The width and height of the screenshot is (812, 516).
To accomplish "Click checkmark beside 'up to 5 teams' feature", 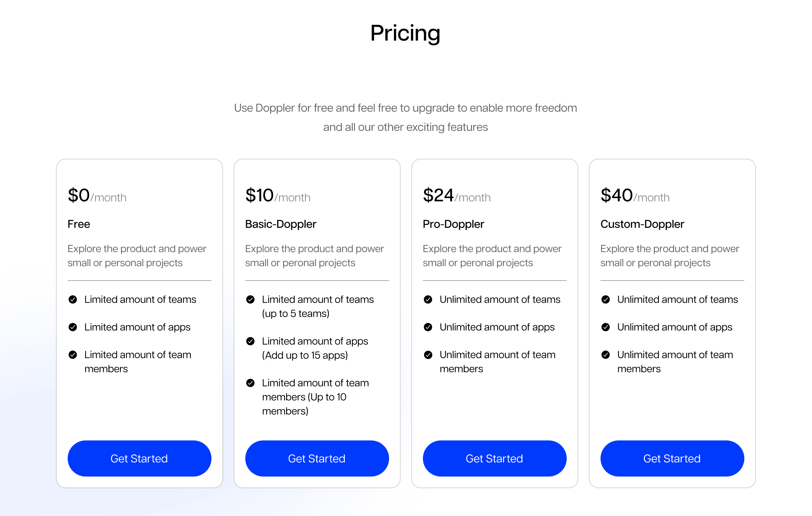I will click(x=250, y=299).
